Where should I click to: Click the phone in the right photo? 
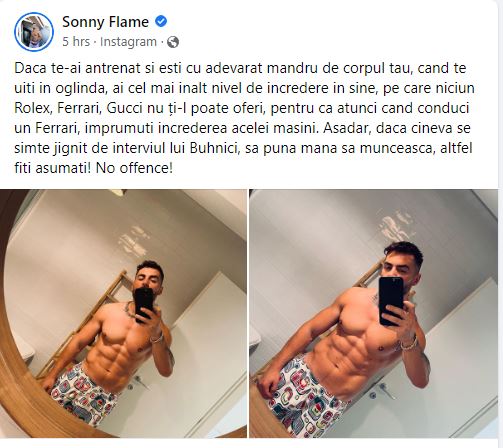391,300
